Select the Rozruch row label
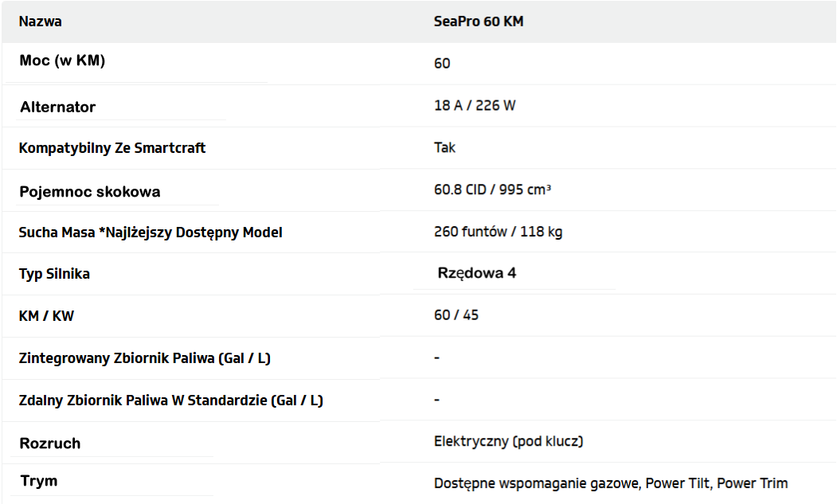Image resolution: width=837 pixels, height=504 pixels. coord(50,443)
